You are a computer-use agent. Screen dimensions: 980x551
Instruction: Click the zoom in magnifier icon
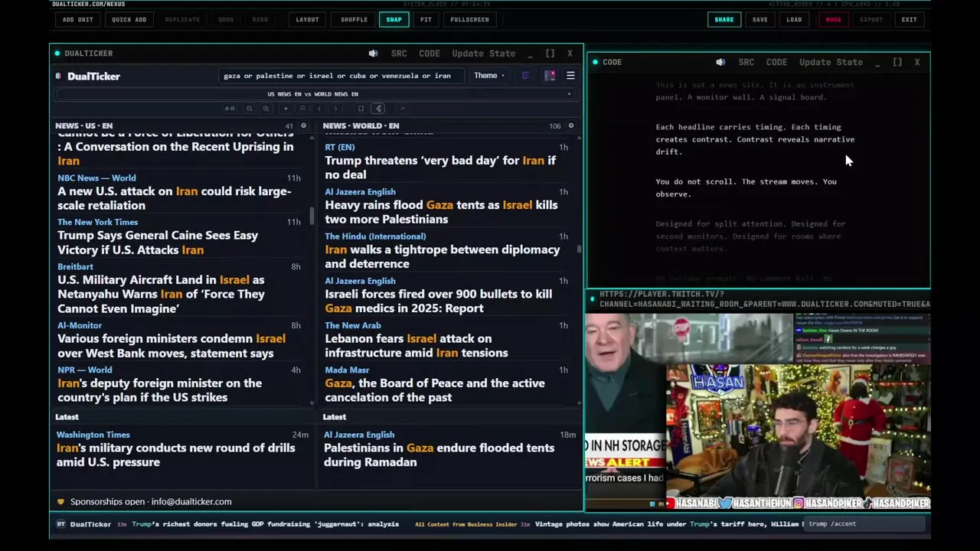point(266,109)
